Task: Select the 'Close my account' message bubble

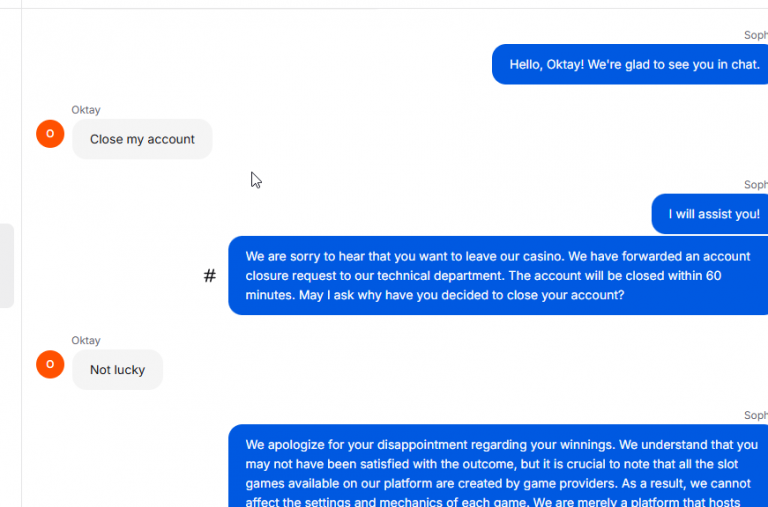Action: (x=142, y=139)
